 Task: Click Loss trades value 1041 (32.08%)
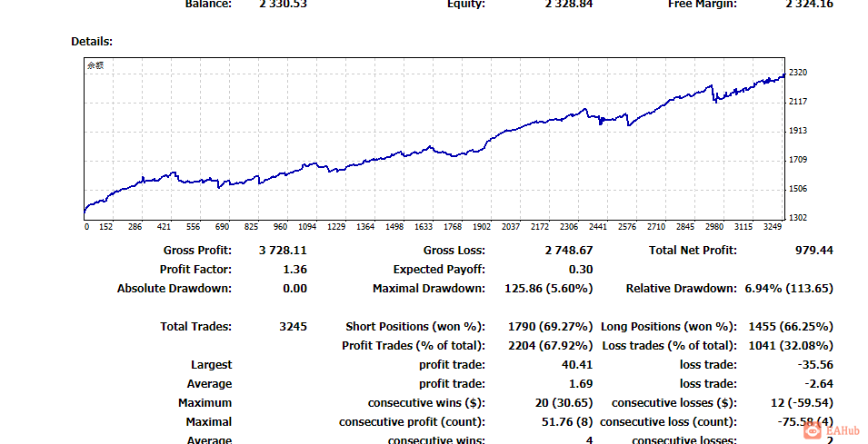click(791, 346)
